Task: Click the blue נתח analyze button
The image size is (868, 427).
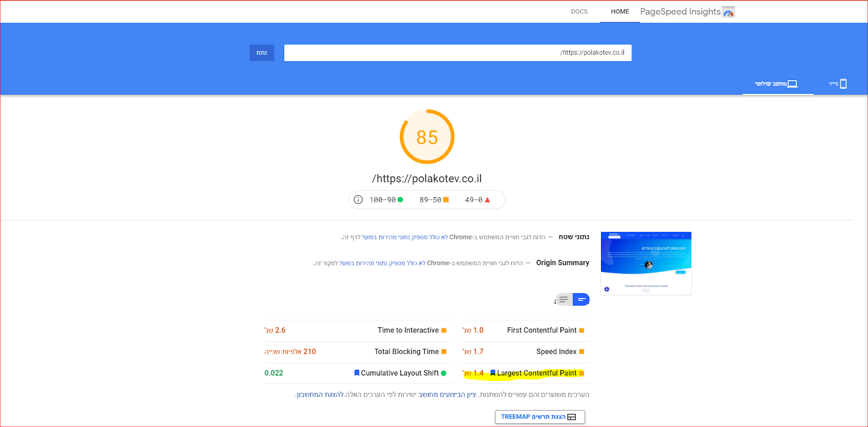Action: pyautogui.click(x=262, y=53)
